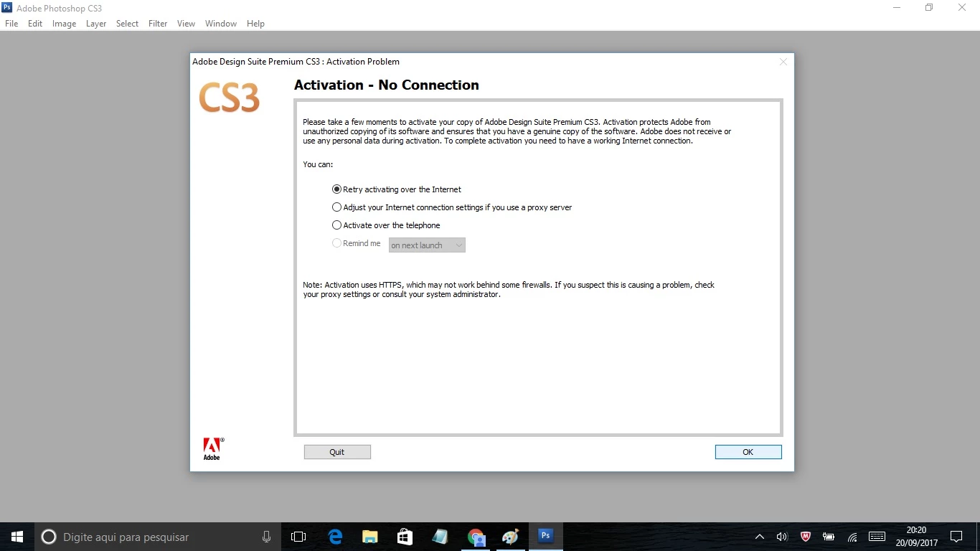Click the CS3 logo in the dialog
Viewport: 980px width, 551px height.
[229, 98]
